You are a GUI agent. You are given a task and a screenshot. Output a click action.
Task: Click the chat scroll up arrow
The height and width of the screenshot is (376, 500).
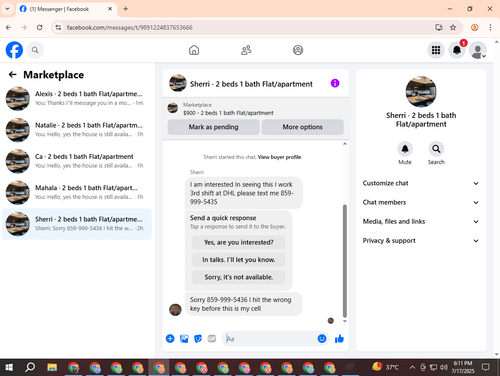click(x=345, y=144)
